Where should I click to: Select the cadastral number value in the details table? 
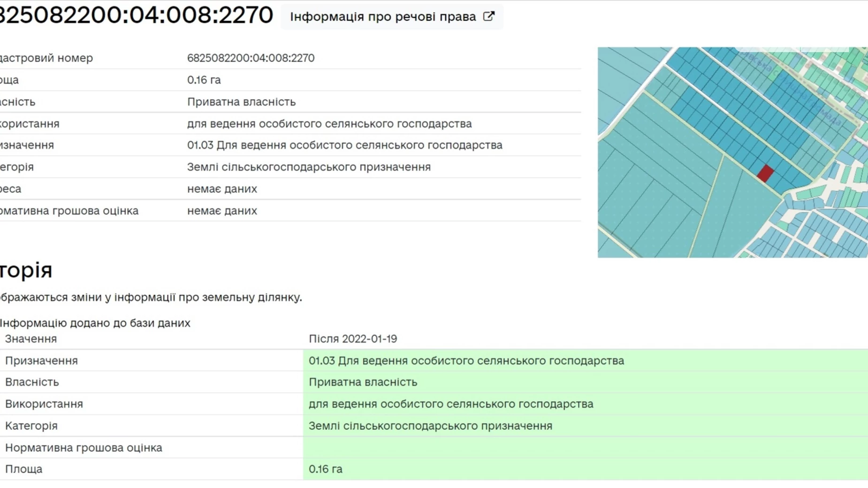[x=251, y=58]
